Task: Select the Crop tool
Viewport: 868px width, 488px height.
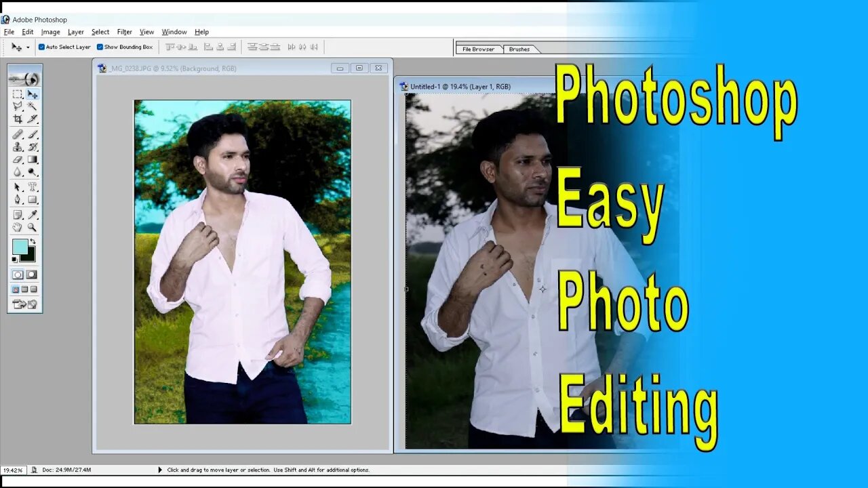Action: tap(18, 119)
